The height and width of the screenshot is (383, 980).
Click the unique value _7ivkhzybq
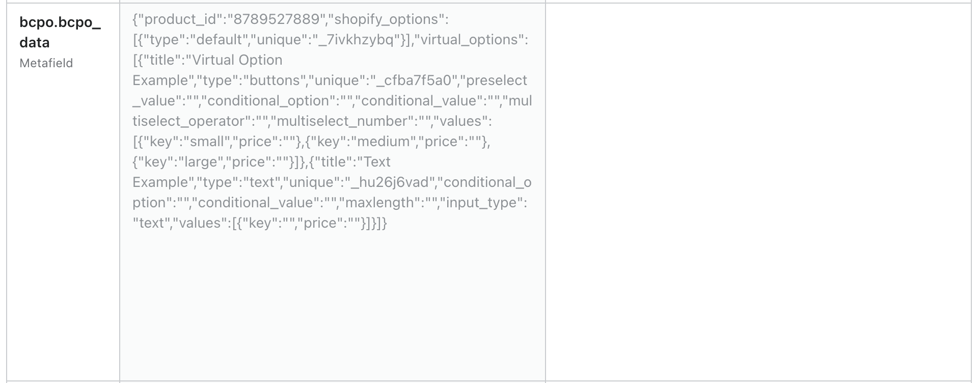tap(356, 40)
